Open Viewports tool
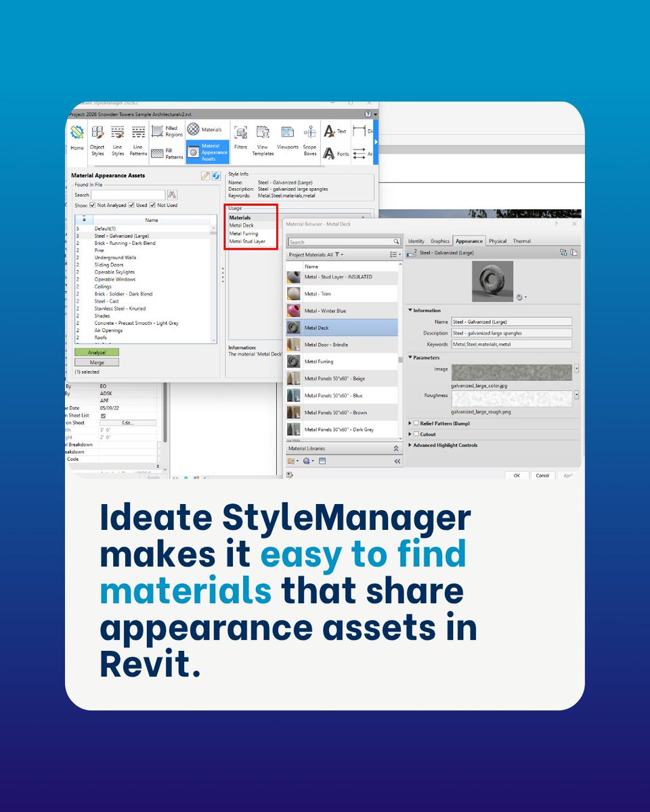Viewport: 650px width, 812px height. click(288, 138)
